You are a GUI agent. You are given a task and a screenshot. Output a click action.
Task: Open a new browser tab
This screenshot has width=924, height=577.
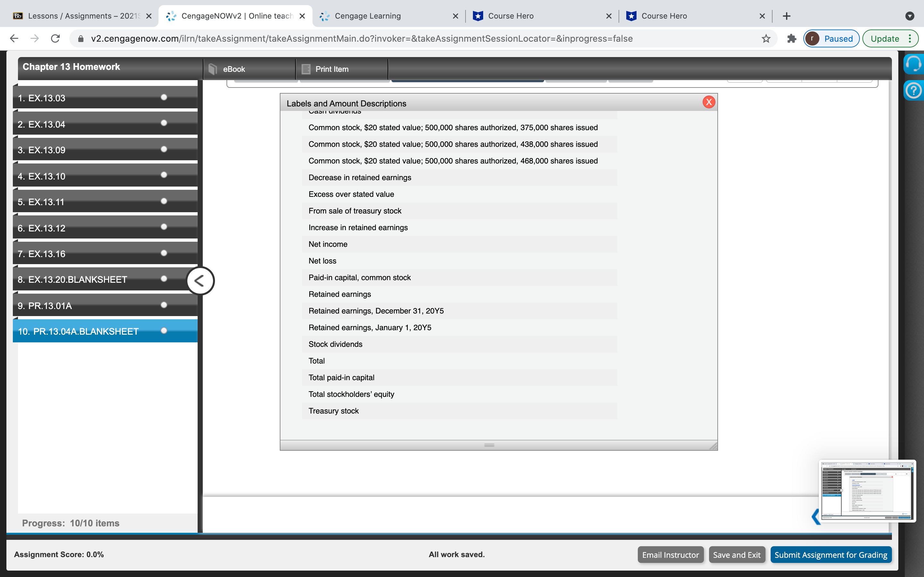[x=786, y=16]
